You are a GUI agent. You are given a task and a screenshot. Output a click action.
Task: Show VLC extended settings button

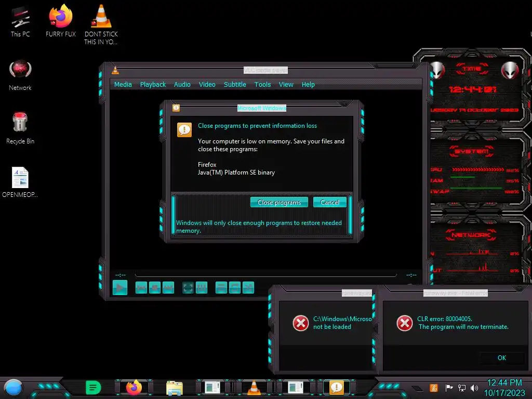(x=202, y=288)
